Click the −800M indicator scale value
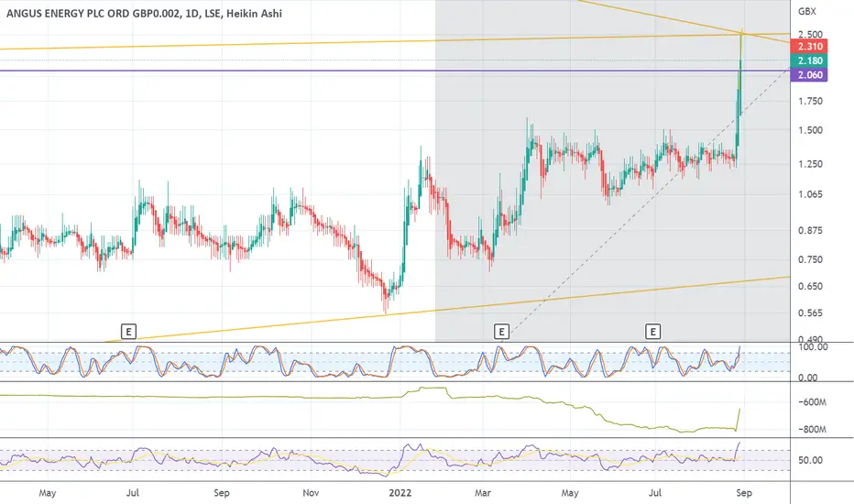The width and height of the screenshot is (854, 504). point(812,430)
